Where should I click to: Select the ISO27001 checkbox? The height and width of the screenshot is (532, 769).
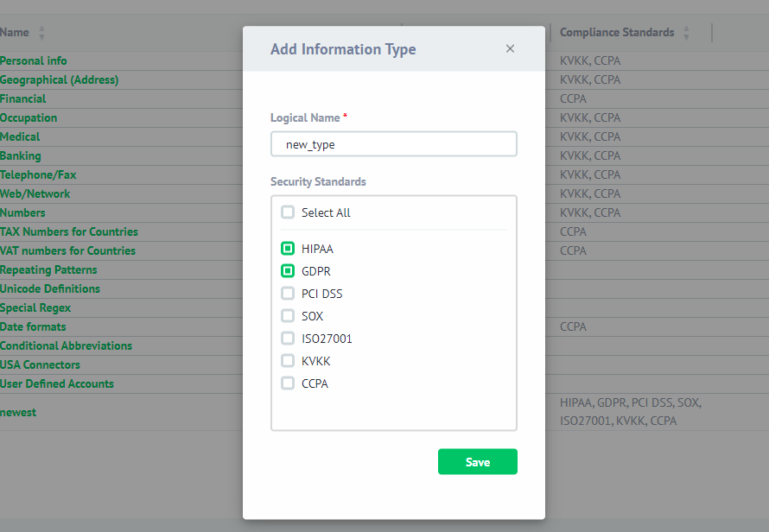(x=288, y=339)
